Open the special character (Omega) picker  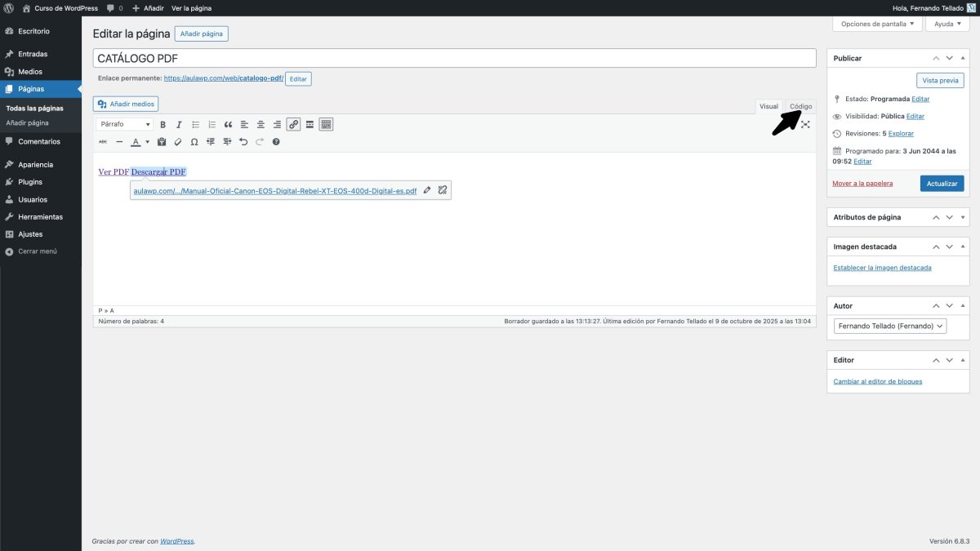click(x=194, y=142)
